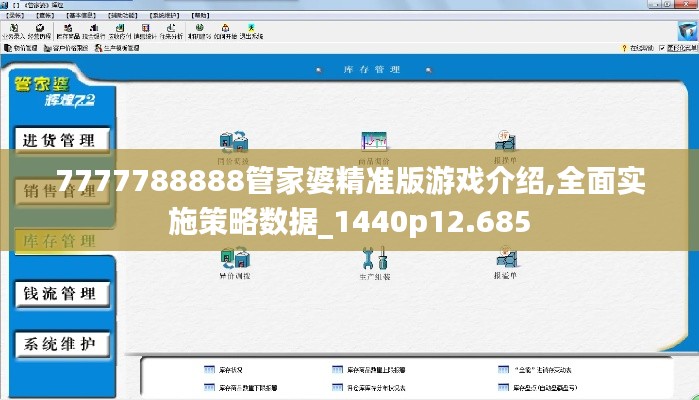Open the "全能" 进销存变动表 report link
Viewport: 699px width, 400px height.
(x=535, y=370)
